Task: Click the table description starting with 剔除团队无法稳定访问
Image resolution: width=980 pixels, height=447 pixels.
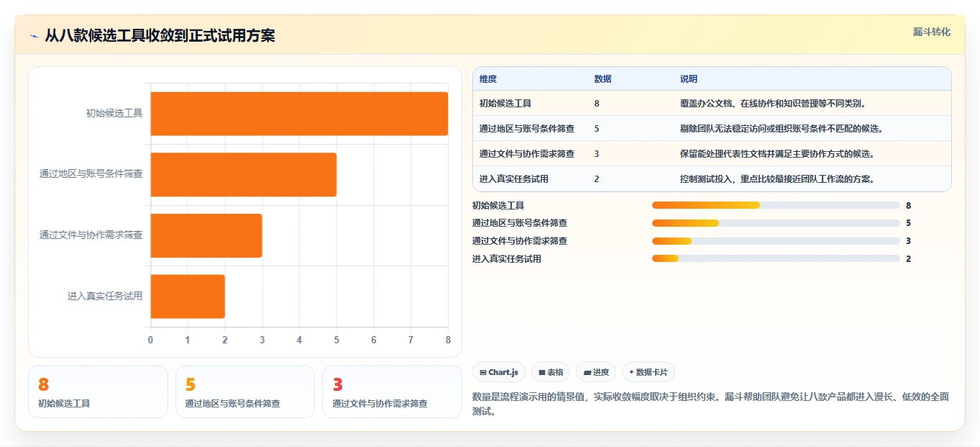Action: (x=782, y=129)
